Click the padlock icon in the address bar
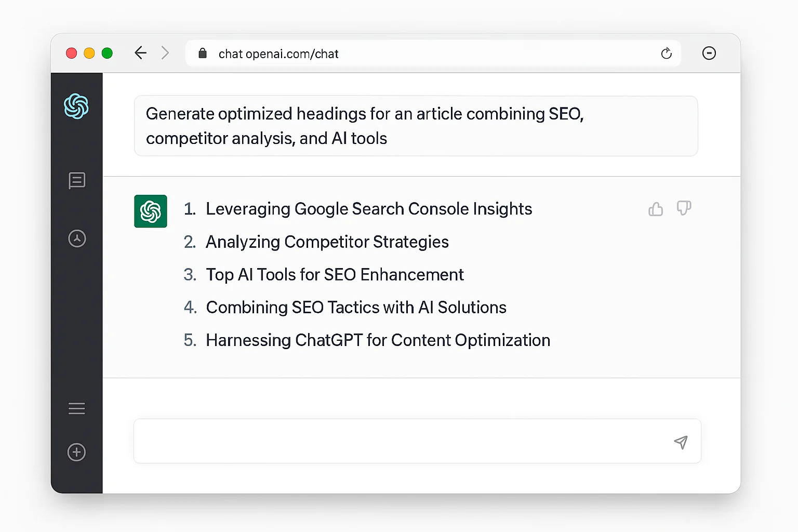The height and width of the screenshot is (532, 798). coord(202,53)
